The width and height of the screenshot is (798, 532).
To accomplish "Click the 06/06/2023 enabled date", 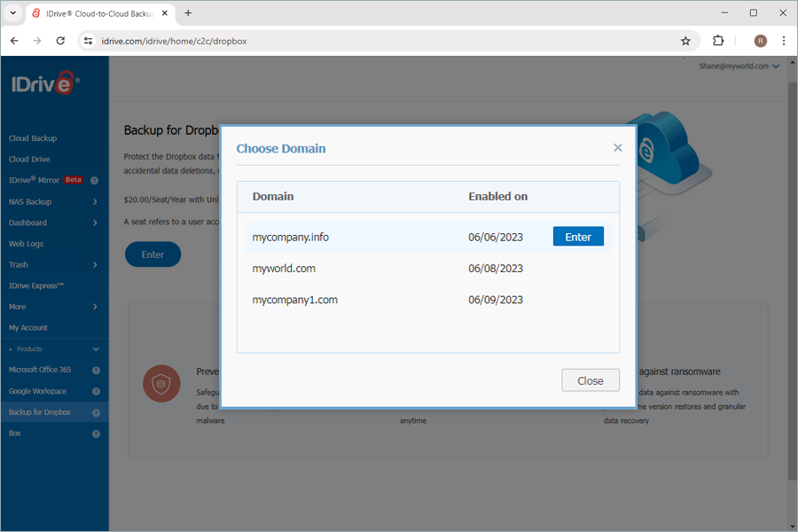I will coord(496,238).
